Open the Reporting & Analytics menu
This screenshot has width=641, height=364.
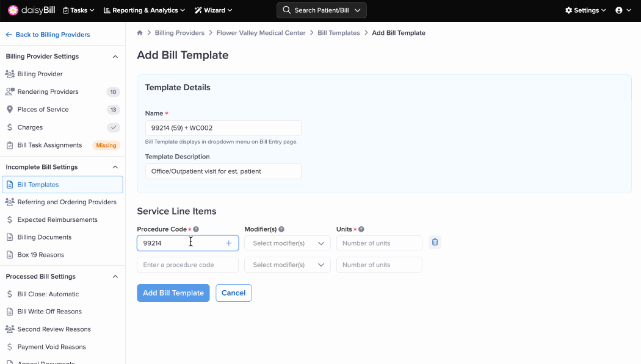[144, 10]
